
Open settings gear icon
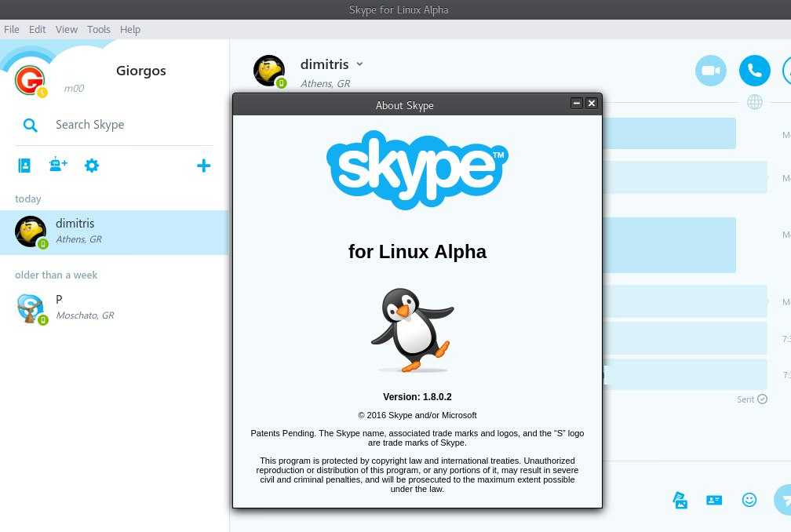tap(92, 166)
